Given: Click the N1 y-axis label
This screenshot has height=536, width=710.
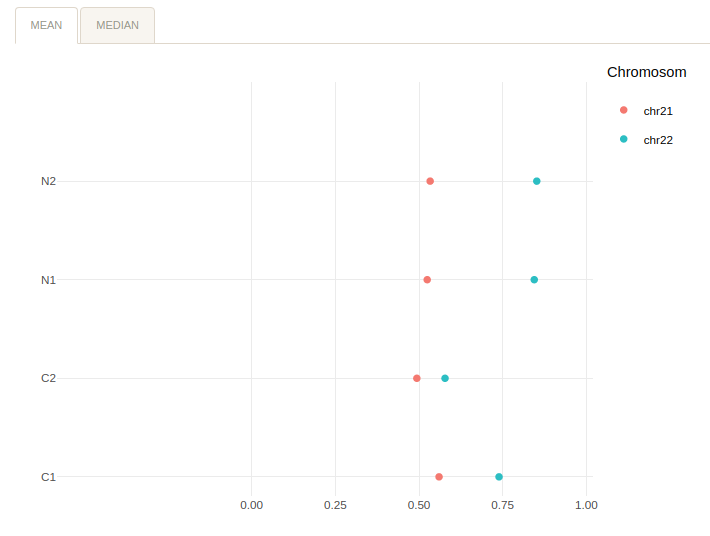Looking at the screenshot, I should point(48,280).
